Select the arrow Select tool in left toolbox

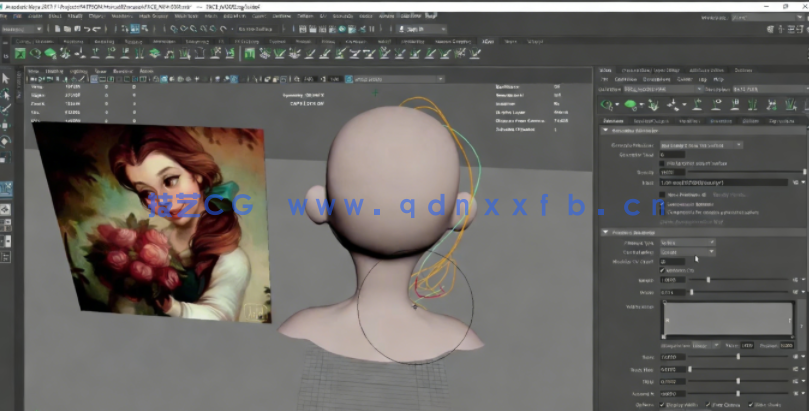point(6,78)
